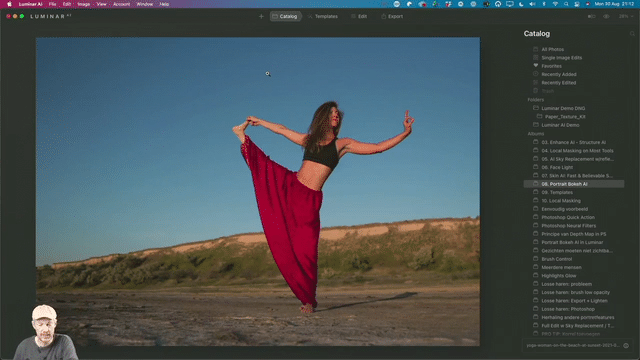Select album 03. Enhance AI - Structure AI
640x360 pixels.
573,142
